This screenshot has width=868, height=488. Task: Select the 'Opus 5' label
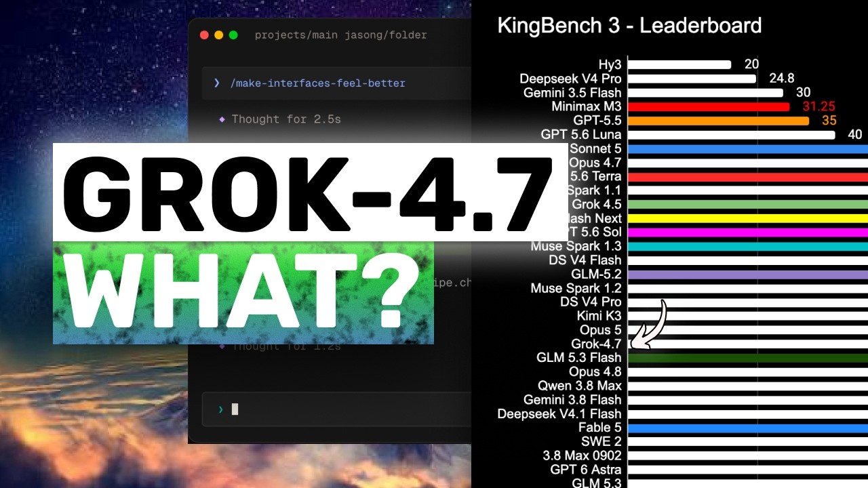click(601, 330)
